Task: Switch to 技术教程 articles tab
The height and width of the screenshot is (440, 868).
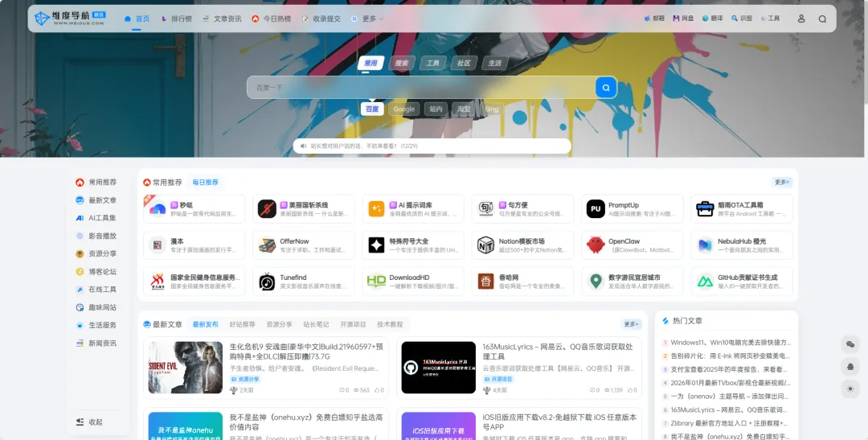Action: coord(391,324)
